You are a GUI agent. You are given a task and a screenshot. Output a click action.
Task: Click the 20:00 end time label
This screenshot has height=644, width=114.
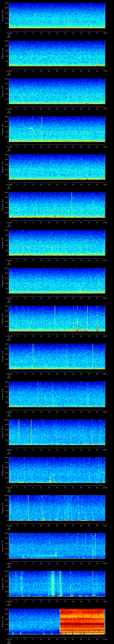pos(105,223)
